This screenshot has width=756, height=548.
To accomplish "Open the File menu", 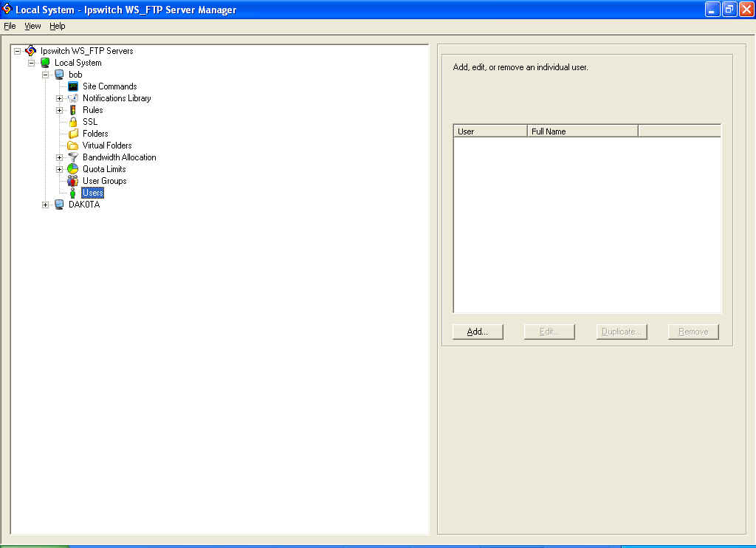I will point(10,26).
